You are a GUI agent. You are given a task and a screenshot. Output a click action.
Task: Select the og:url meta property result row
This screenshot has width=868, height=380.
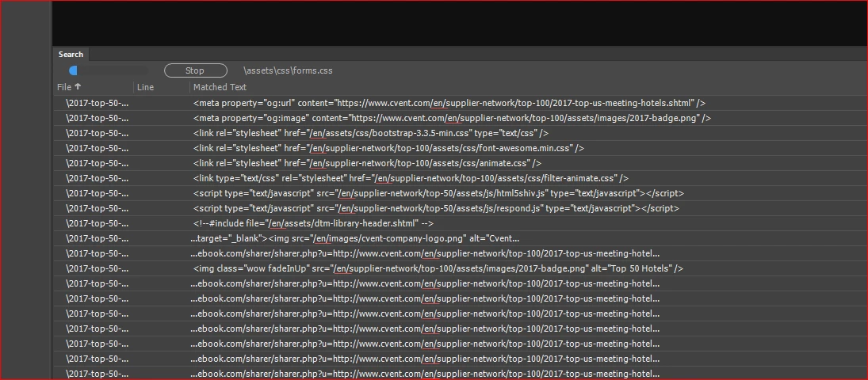pyautogui.click(x=461, y=103)
